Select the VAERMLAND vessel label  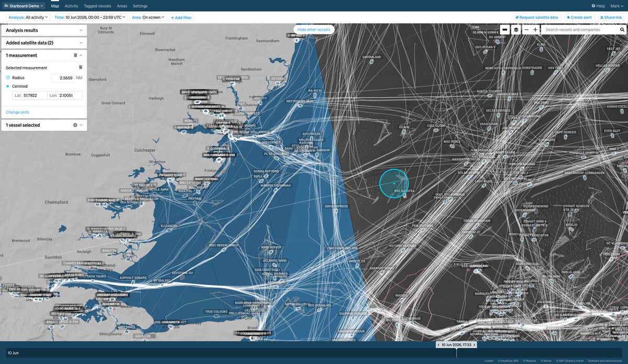point(371,56)
